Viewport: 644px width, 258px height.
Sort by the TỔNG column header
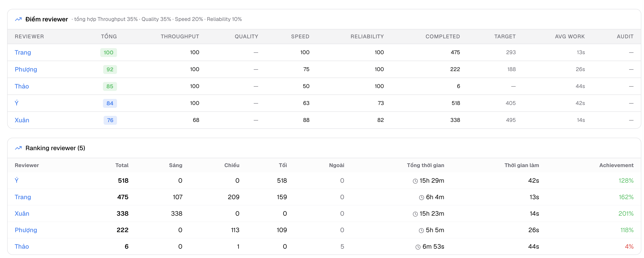click(109, 37)
